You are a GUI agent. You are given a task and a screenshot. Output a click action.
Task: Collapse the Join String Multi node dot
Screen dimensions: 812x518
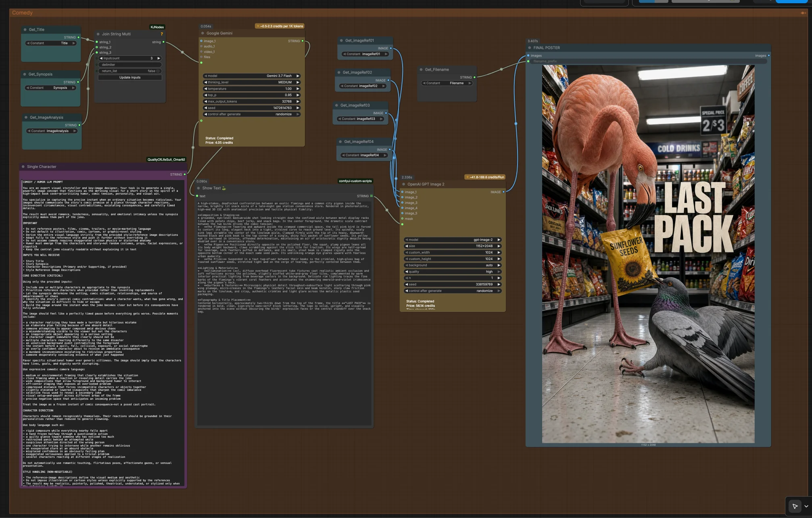98,34
